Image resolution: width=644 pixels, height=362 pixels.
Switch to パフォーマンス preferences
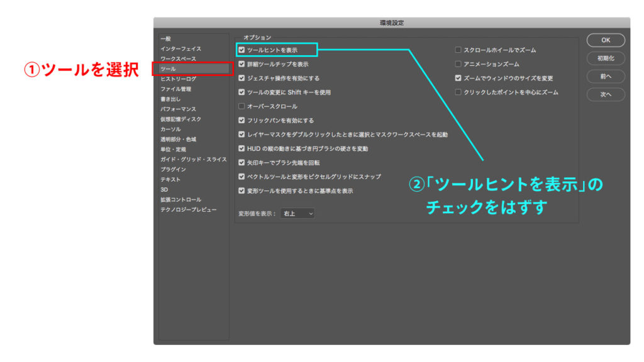click(x=178, y=109)
